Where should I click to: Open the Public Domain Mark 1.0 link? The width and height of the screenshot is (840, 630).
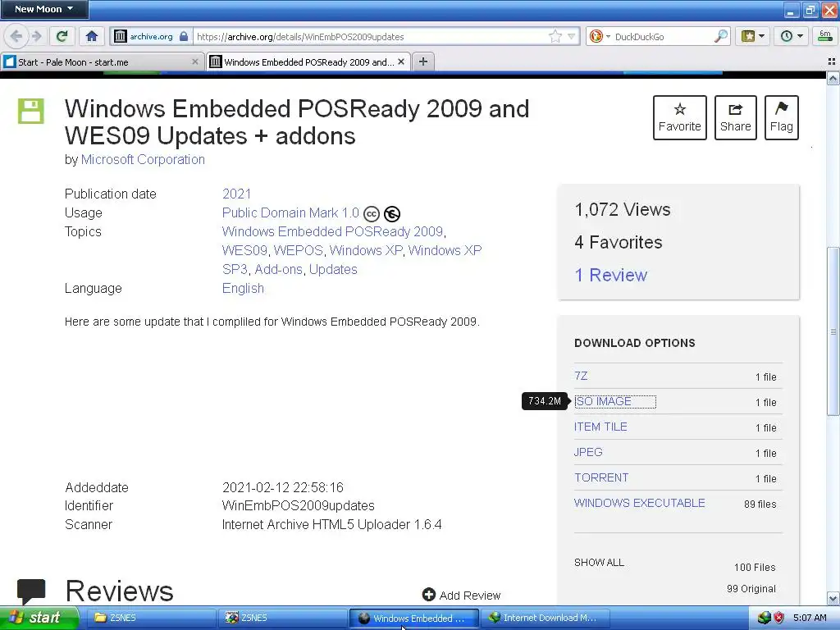(290, 212)
